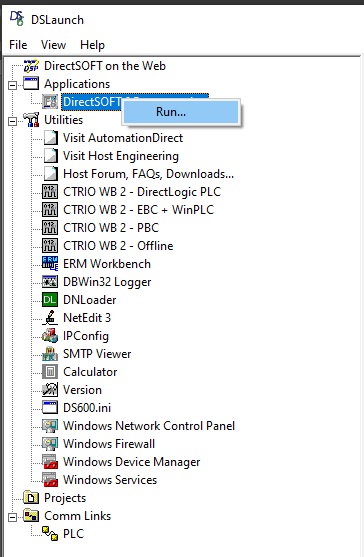Click the Applications window icon

[31, 83]
